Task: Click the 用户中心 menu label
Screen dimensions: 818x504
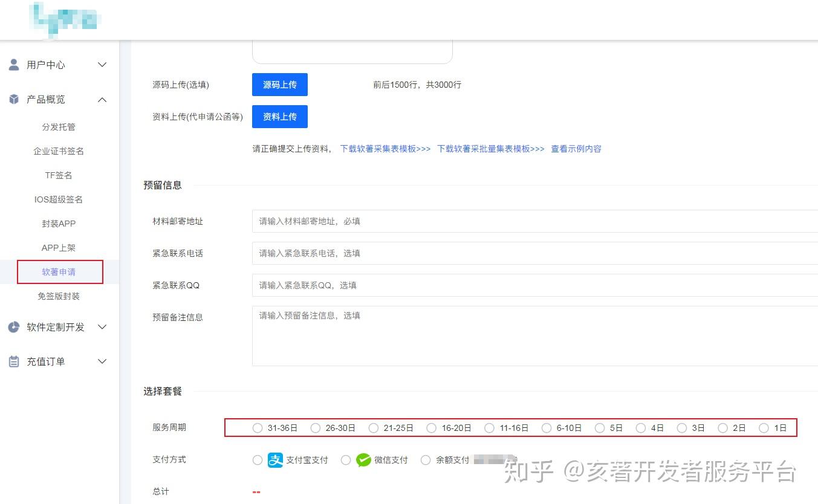Action: pos(46,65)
